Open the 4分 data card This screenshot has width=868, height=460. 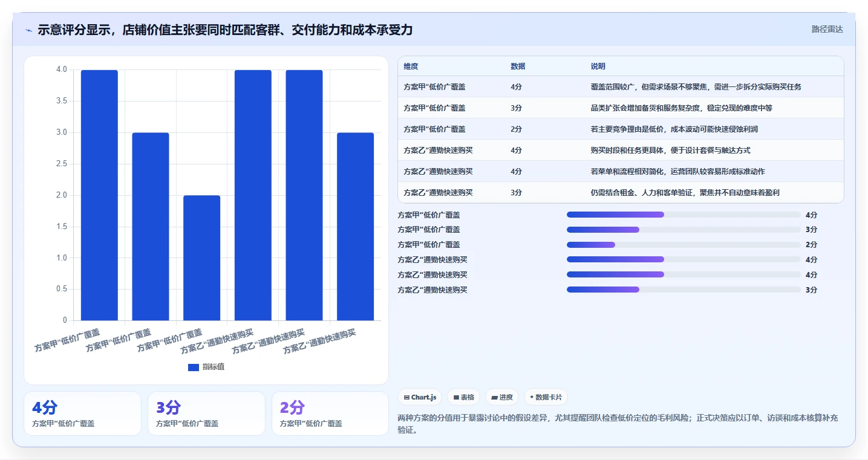point(82,413)
